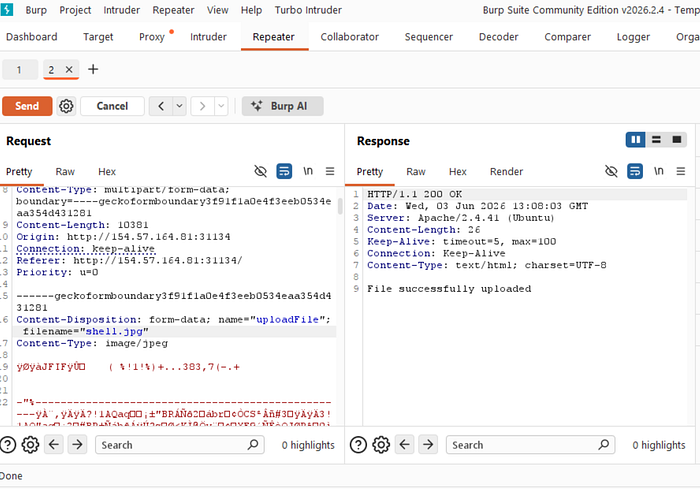Send the request

(x=27, y=106)
